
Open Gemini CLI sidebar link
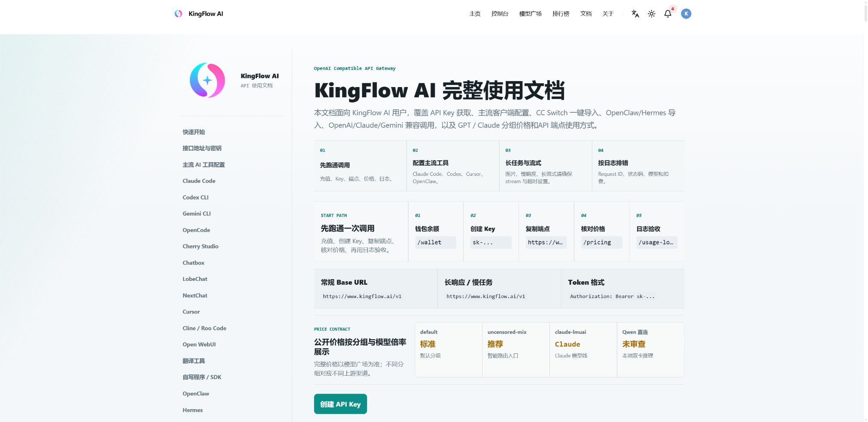(x=197, y=214)
